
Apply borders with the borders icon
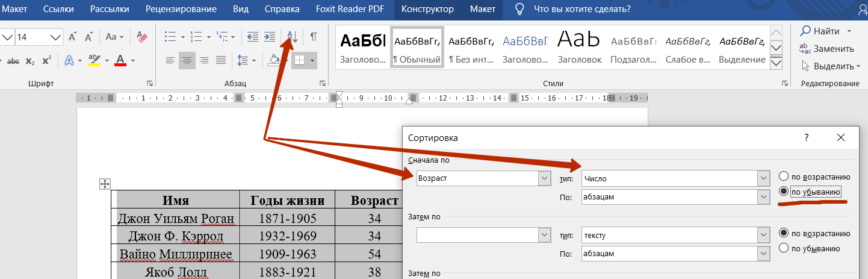299,60
